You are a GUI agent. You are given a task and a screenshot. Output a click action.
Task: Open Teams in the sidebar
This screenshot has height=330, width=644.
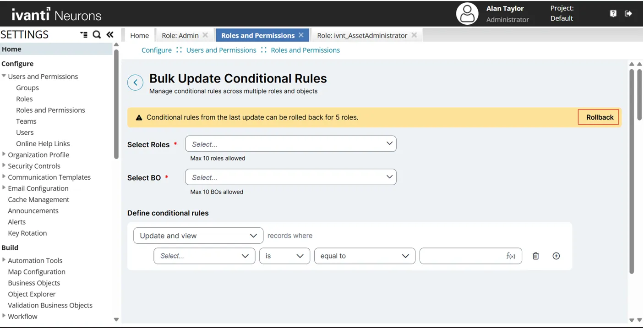pyautogui.click(x=26, y=121)
